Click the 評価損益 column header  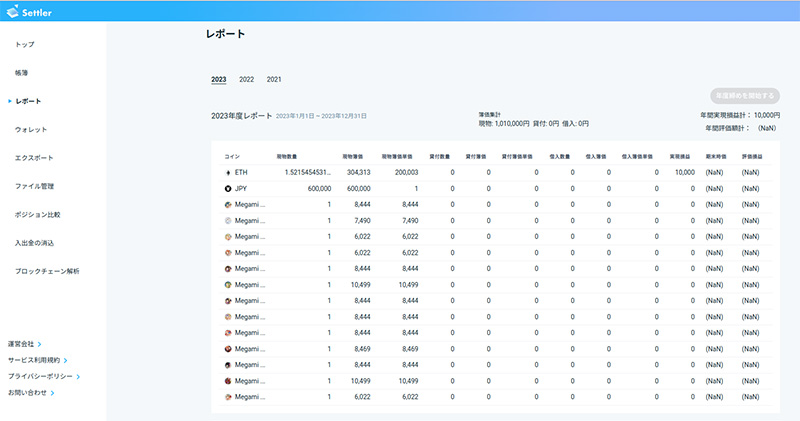[752, 157]
